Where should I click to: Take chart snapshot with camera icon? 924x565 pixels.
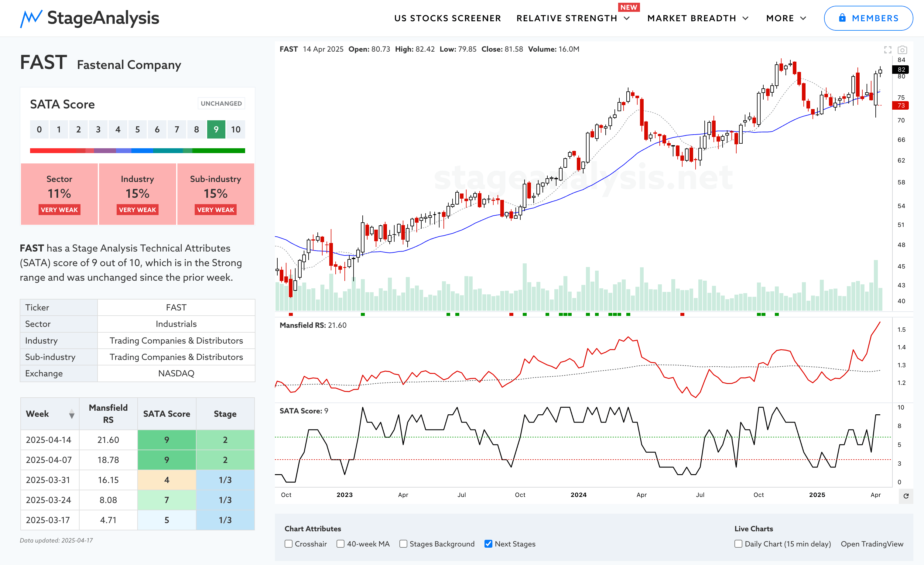point(902,50)
